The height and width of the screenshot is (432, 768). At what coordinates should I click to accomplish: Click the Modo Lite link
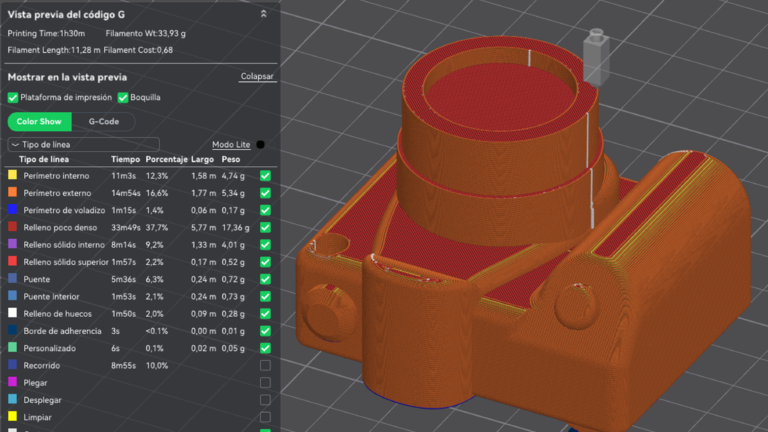click(231, 144)
